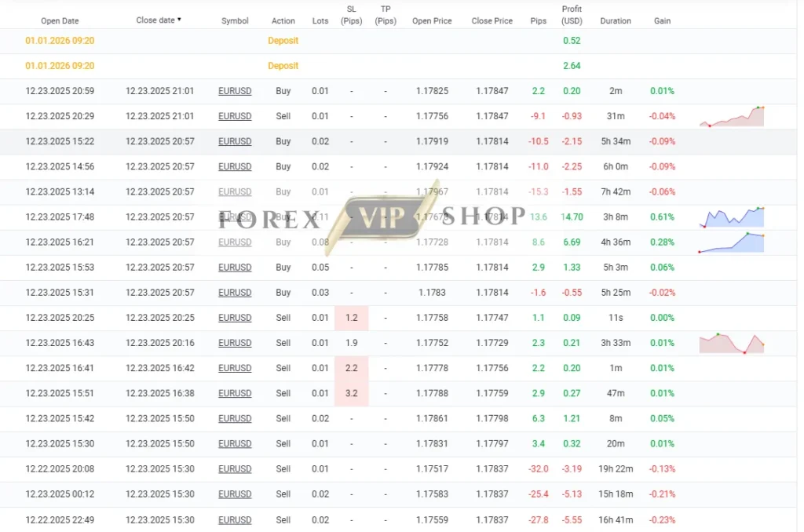Click the 0.61% gain value
Image resolution: width=804 pixels, height=532 pixels.
click(662, 217)
